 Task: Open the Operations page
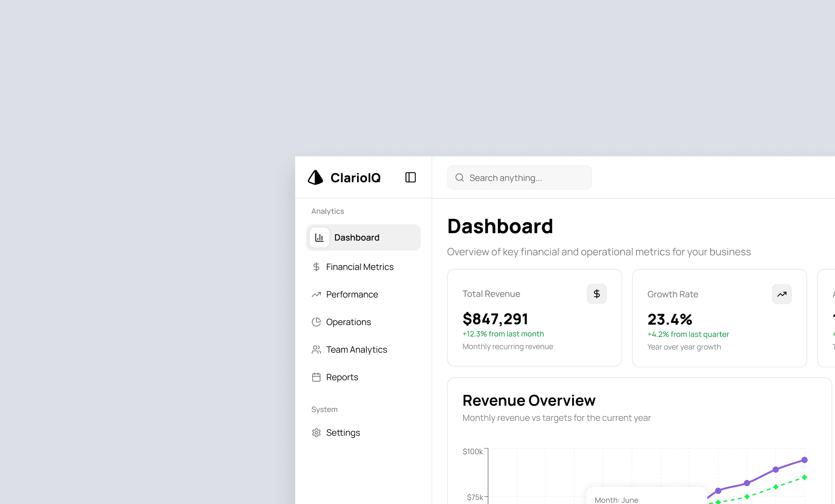point(348,322)
